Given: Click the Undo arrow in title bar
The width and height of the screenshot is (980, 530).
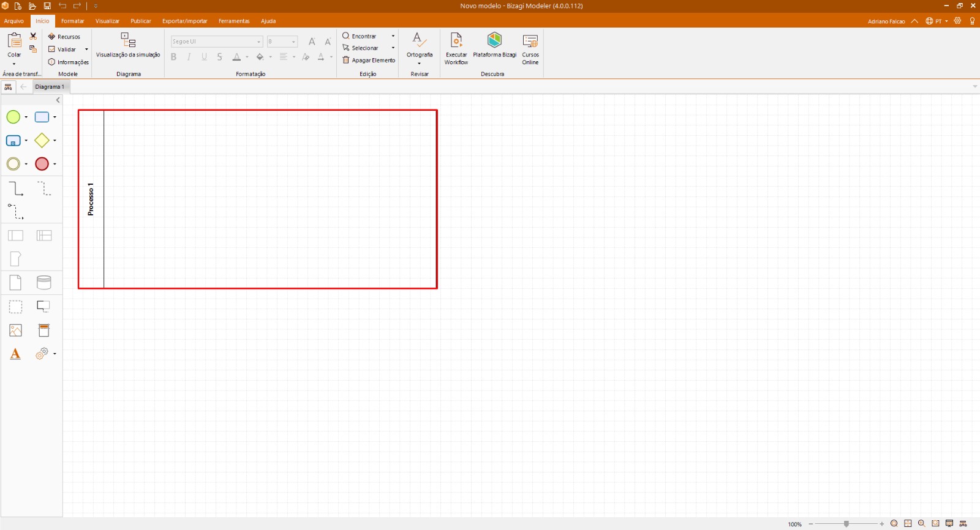Looking at the screenshot, I should tap(62, 6).
